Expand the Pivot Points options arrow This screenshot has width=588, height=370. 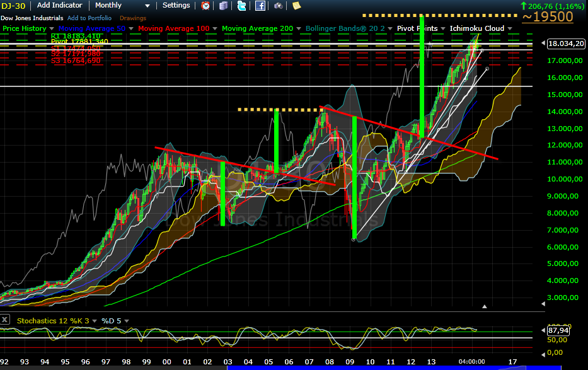[x=443, y=28]
